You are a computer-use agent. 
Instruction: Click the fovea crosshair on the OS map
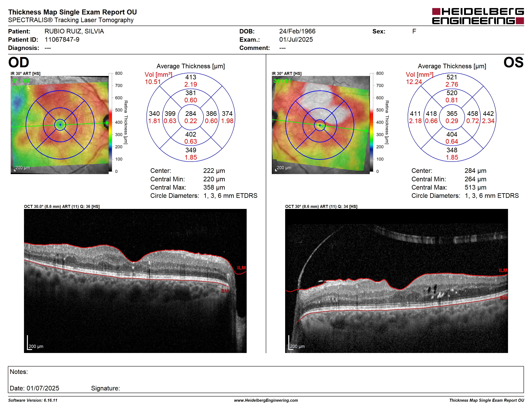click(320, 125)
